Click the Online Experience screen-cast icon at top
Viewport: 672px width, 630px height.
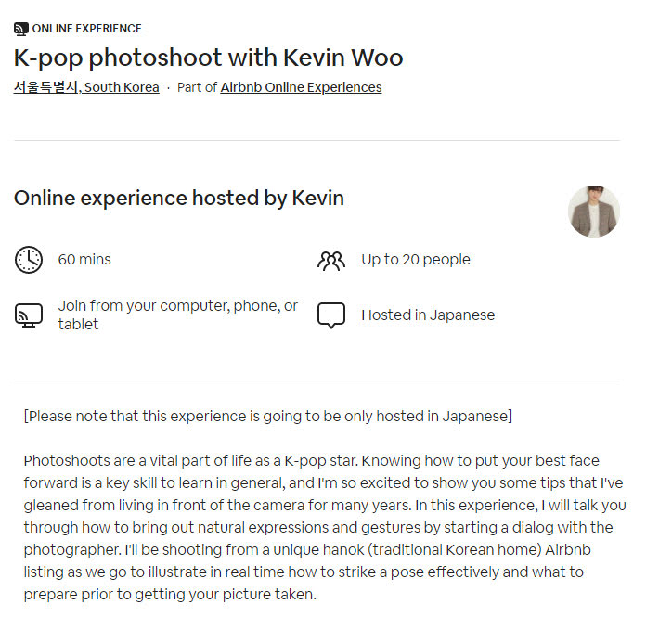click(x=21, y=29)
